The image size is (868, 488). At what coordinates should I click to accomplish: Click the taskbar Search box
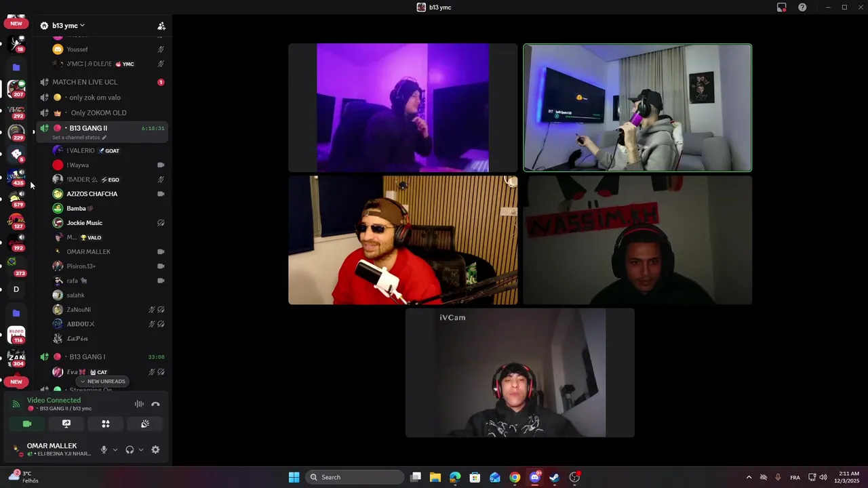click(x=355, y=477)
